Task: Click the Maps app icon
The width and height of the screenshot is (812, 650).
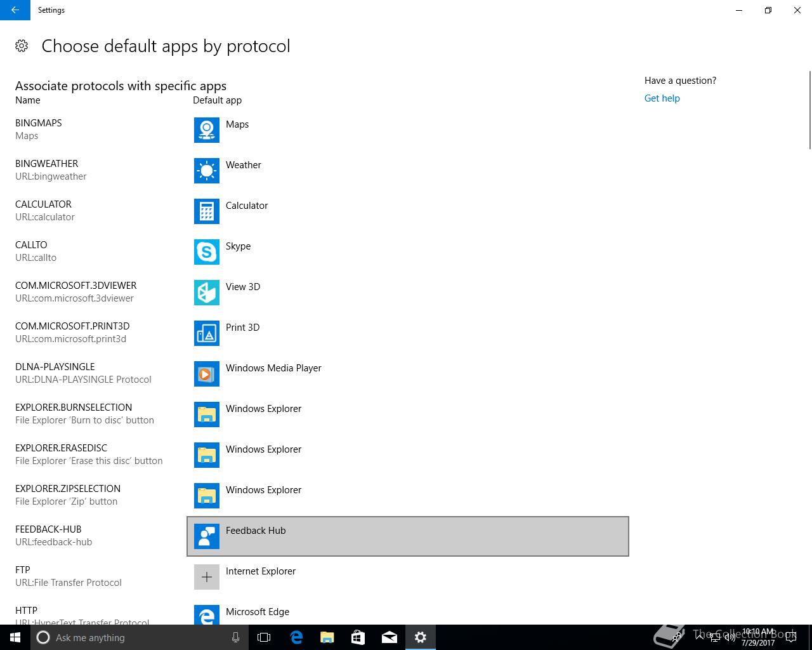Action: (x=207, y=130)
